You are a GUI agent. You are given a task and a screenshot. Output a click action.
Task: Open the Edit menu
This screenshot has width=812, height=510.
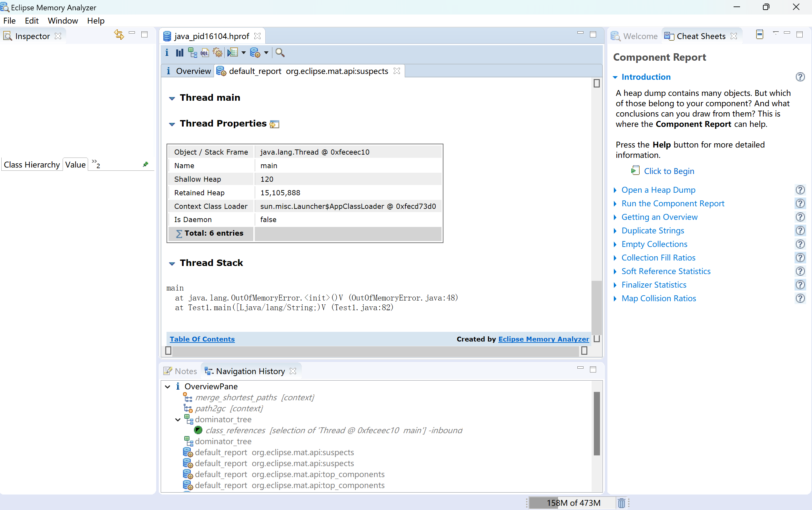coord(32,21)
